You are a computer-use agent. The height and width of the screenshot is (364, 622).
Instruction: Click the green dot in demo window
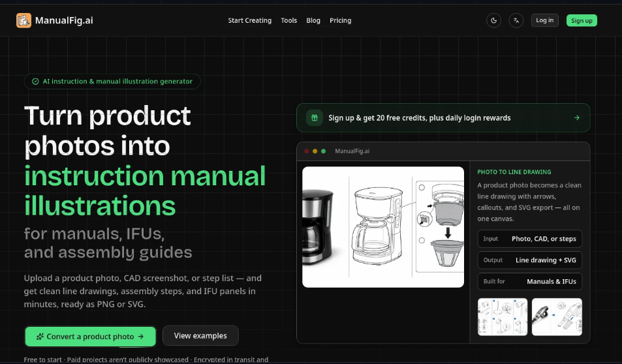click(x=323, y=151)
